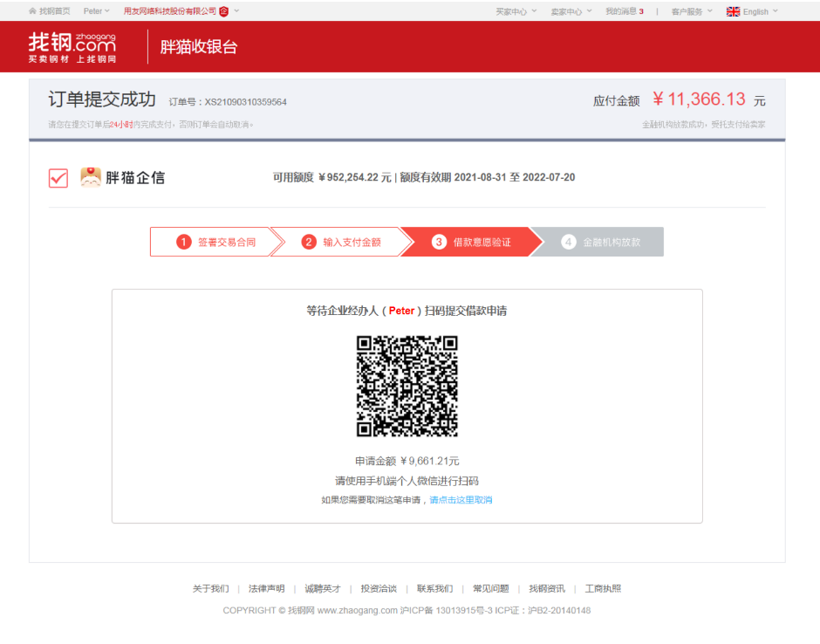
Task: Click the 胖猫收银台 header title
Action: tap(199, 47)
